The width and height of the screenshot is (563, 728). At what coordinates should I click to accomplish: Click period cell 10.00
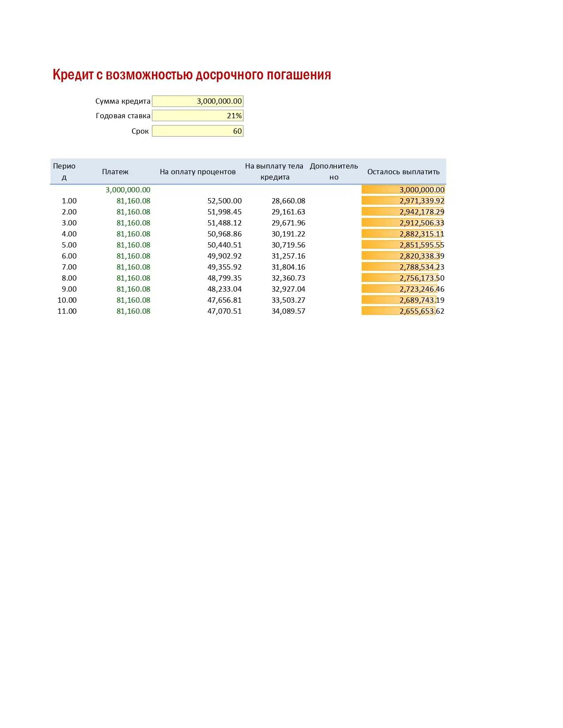click(67, 300)
